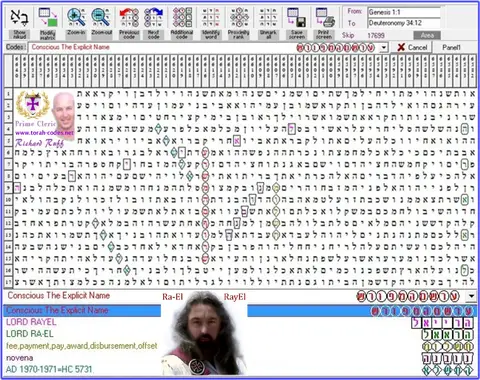The height and width of the screenshot is (380, 480).
Task: Open the dropdown arrow below the matrix
Action: click(471, 296)
